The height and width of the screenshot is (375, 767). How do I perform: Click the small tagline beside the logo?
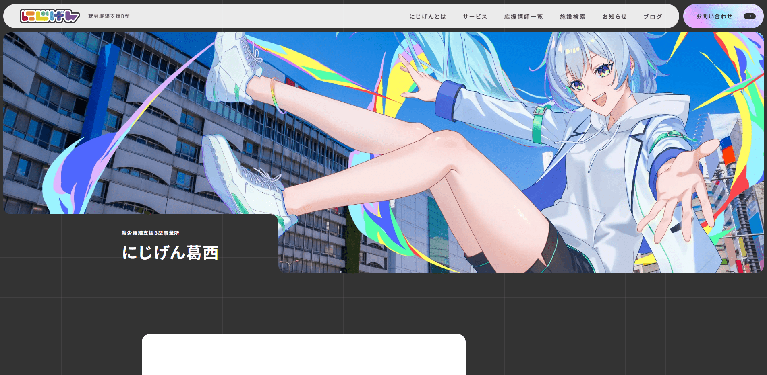click(x=109, y=16)
